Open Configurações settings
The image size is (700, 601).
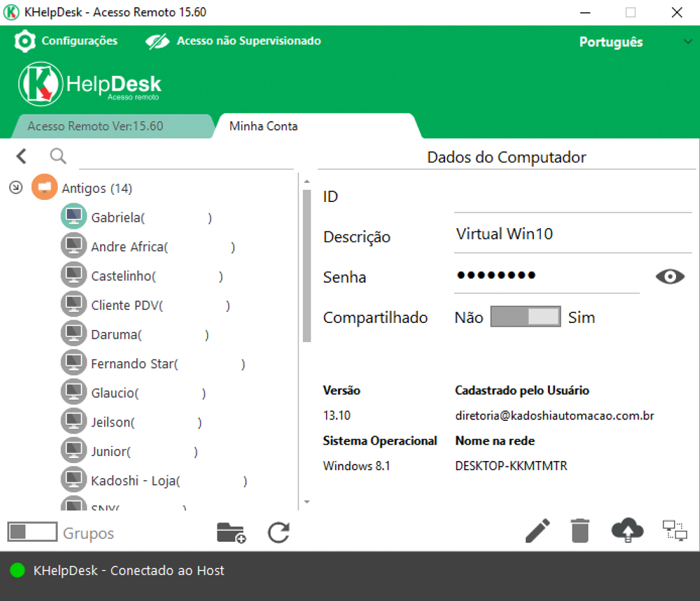click(x=66, y=41)
